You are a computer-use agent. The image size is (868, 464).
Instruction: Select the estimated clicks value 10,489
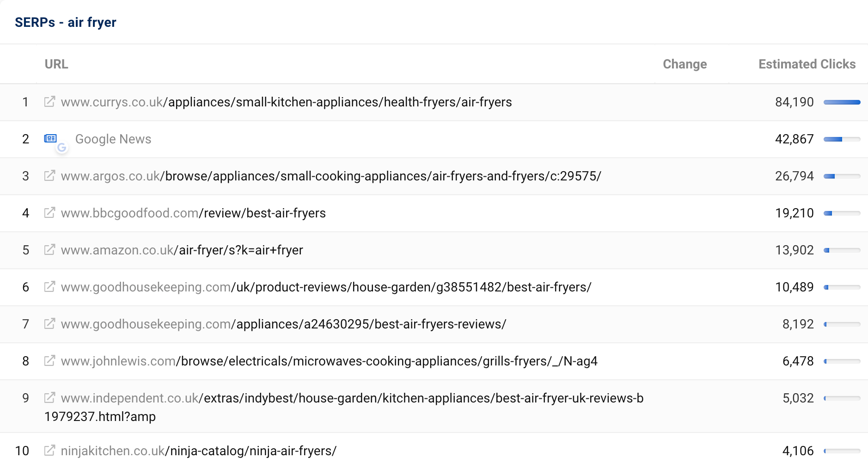point(794,287)
